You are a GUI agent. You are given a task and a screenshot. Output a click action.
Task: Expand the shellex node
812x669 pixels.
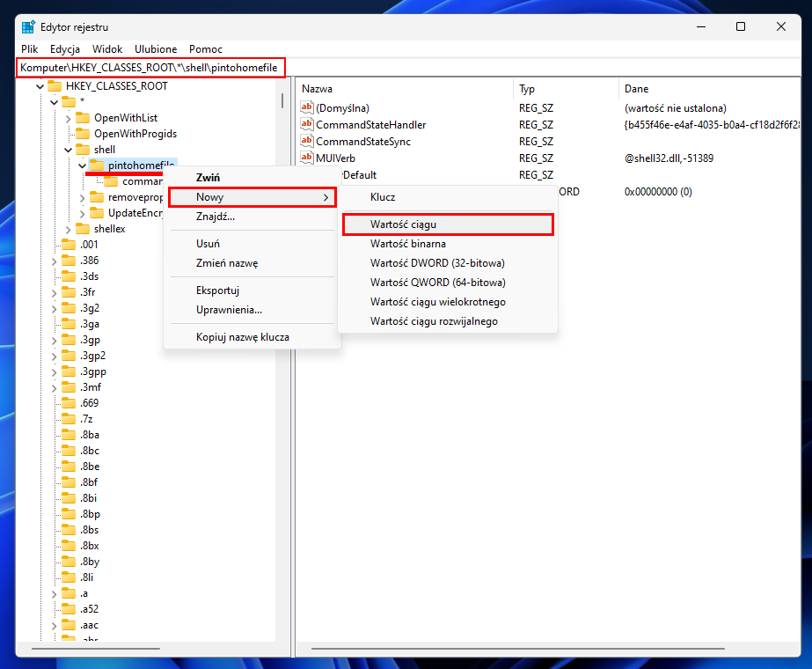pos(68,229)
